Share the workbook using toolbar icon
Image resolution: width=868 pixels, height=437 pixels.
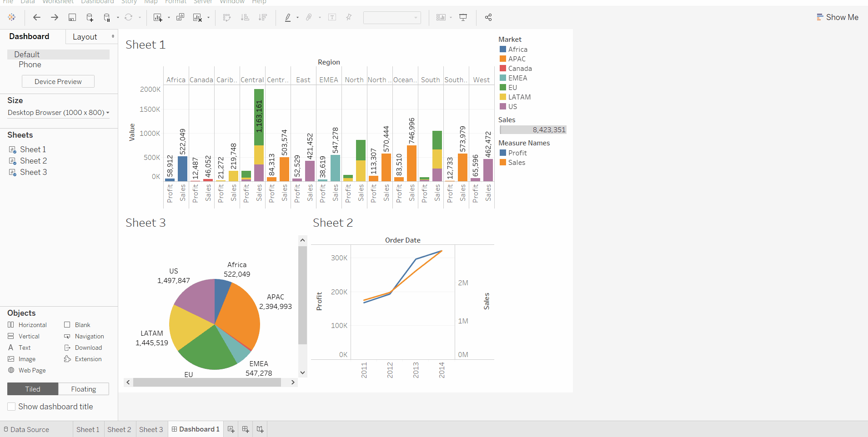pos(488,17)
